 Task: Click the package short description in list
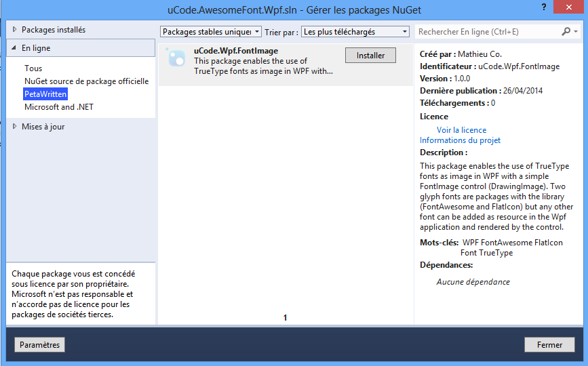point(263,66)
